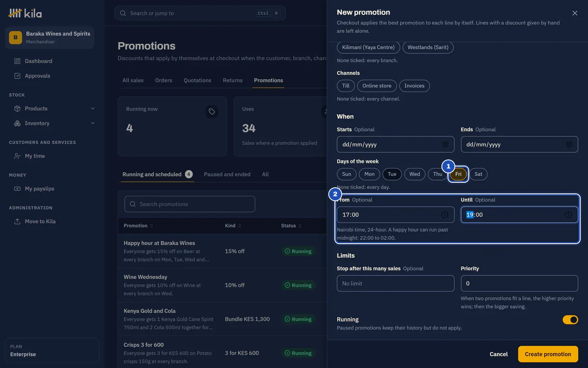Toggle the Running switch off
This screenshot has width=588, height=368.
coord(570,320)
